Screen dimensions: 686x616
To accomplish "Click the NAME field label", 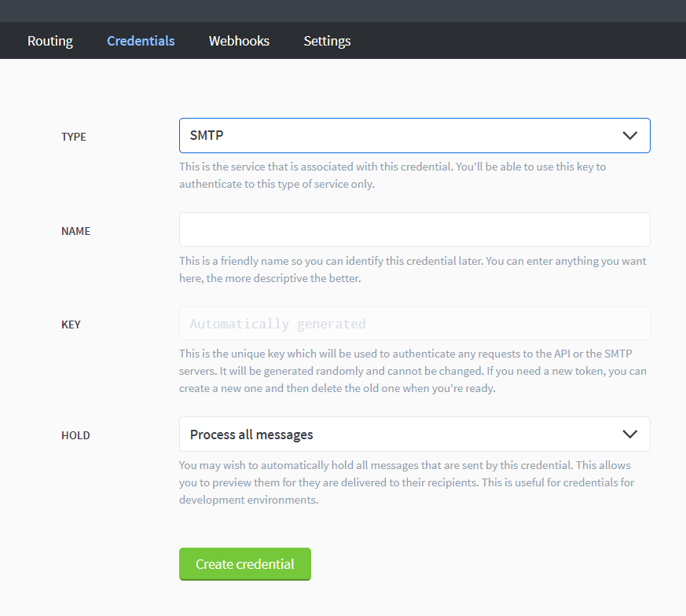I will (x=75, y=231).
